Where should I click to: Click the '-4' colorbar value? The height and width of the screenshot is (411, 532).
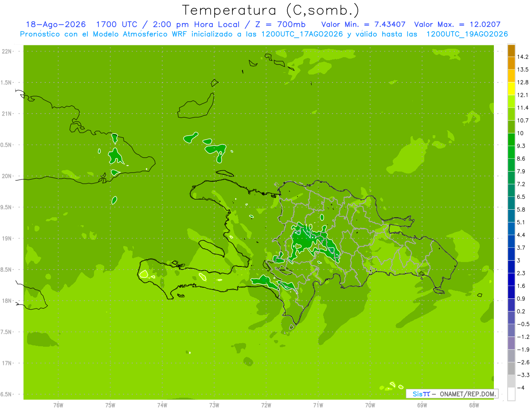[x=520, y=388]
